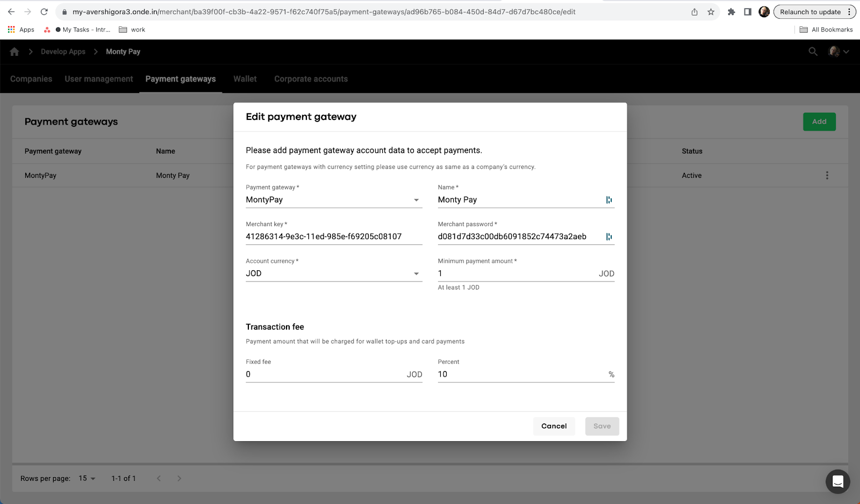Click the MontyPay table row cell
Viewport: 860px width, 504px height.
[40, 175]
